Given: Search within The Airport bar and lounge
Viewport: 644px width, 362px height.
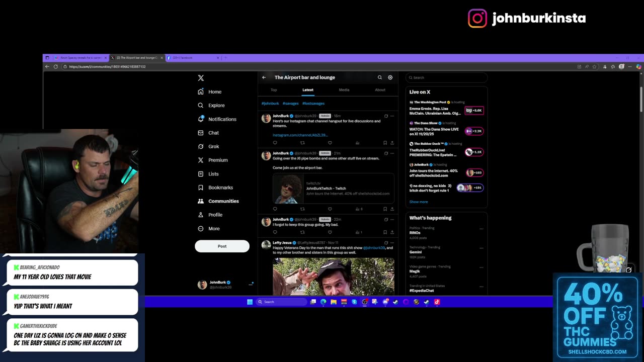Looking at the screenshot, I should tap(380, 77).
